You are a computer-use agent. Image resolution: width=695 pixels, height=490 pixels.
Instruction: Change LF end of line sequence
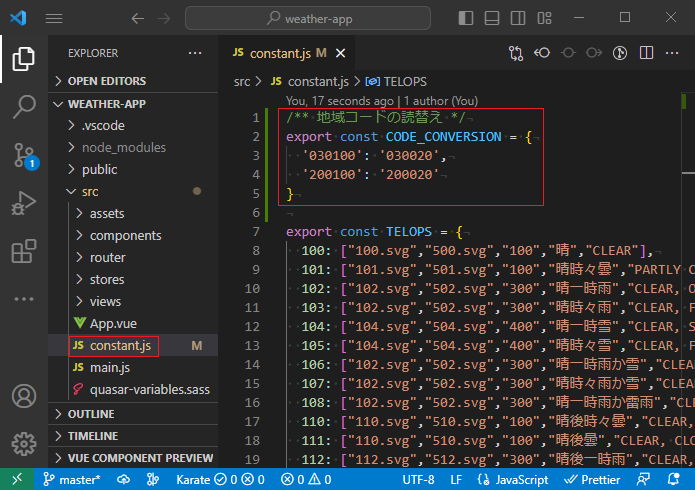[x=456, y=479]
